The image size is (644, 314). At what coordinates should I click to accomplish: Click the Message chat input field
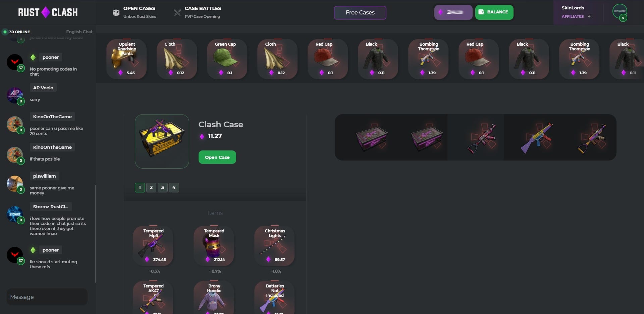47,297
